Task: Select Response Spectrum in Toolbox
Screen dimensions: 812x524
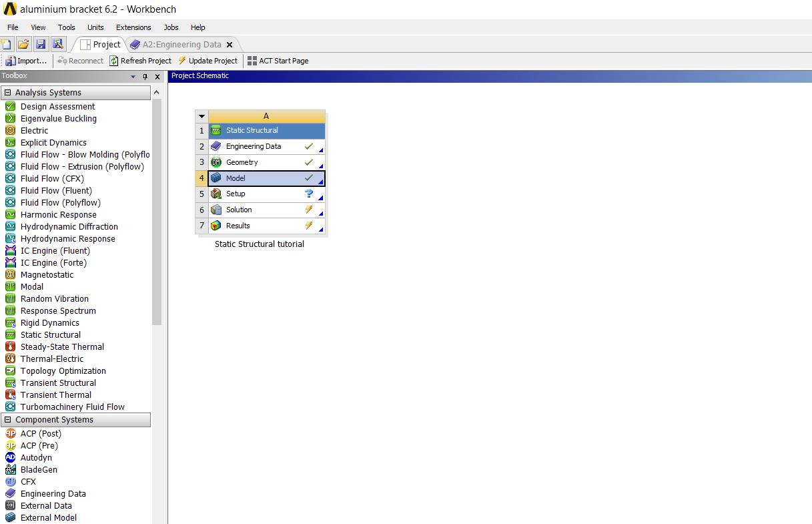Action: pyautogui.click(x=58, y=310)
